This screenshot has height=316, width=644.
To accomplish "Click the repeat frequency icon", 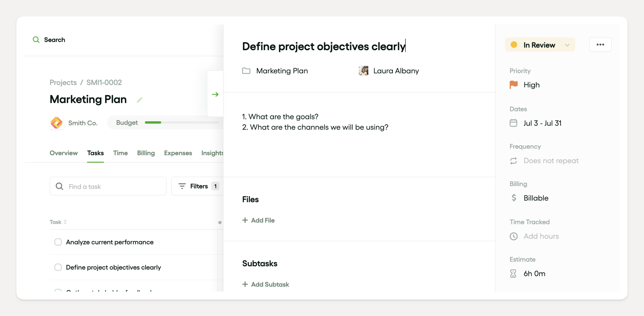I will pyautogui.click(x=513, y=161).
